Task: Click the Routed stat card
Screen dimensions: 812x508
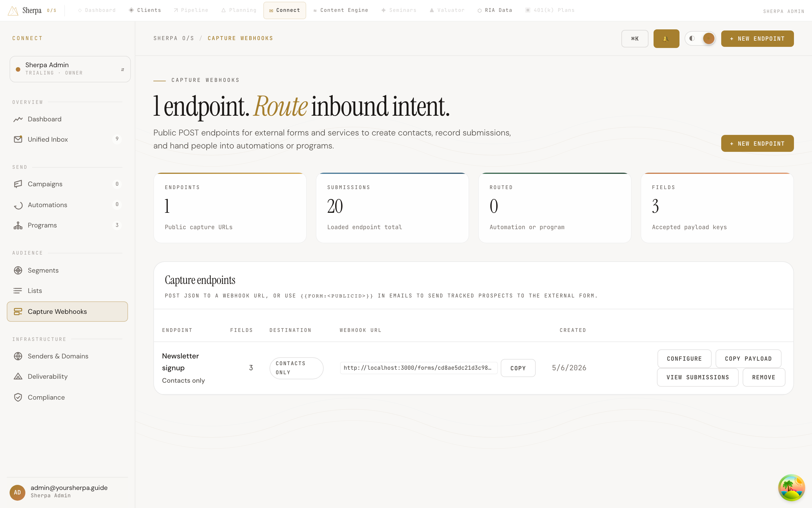Action: point(555,208)
